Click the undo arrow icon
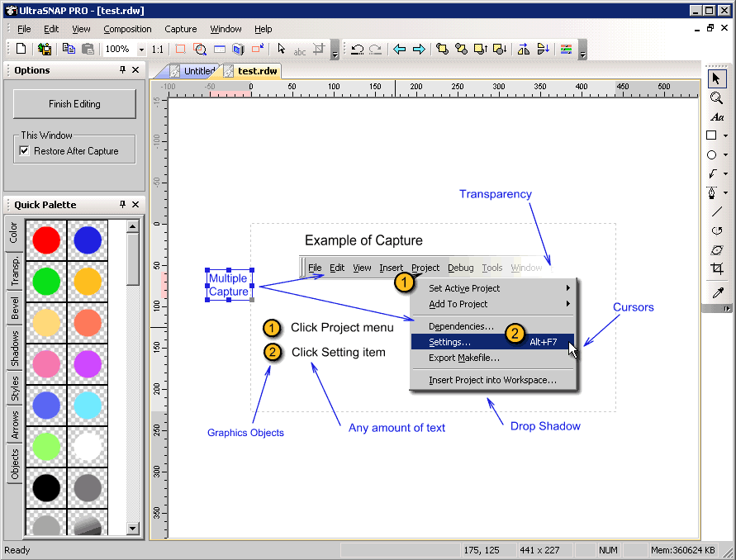The image size is (736, 560). pos(357,49)
